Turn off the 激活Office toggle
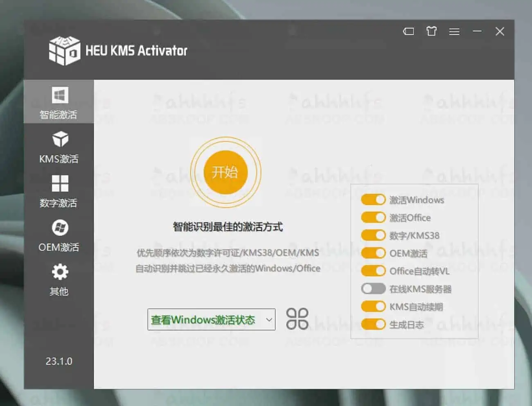The width and height of the screenshot is (532, 406). 373,217
